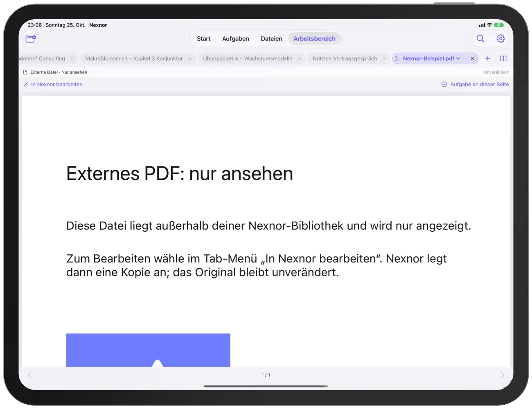This screenshot has width=532, height=408.
Task: Tap the Wi-Fi icon in status bar
Action: tap(489, 25)
